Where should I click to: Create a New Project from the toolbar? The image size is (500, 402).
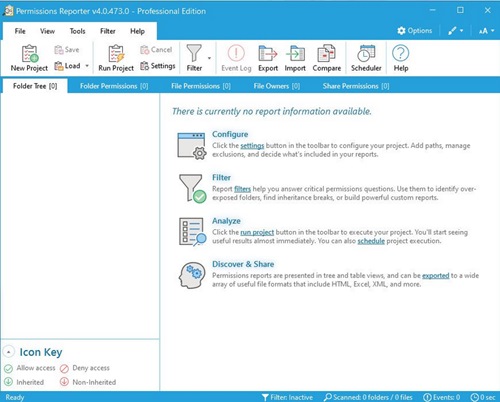click(x=29, y=58)
